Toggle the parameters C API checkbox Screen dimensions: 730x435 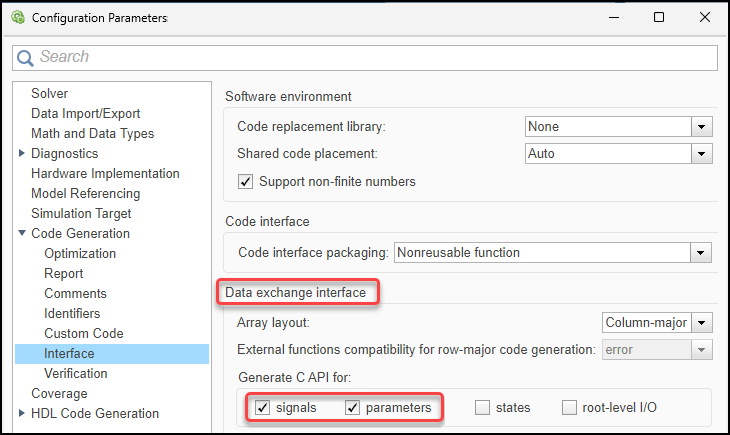pos(353,408)
